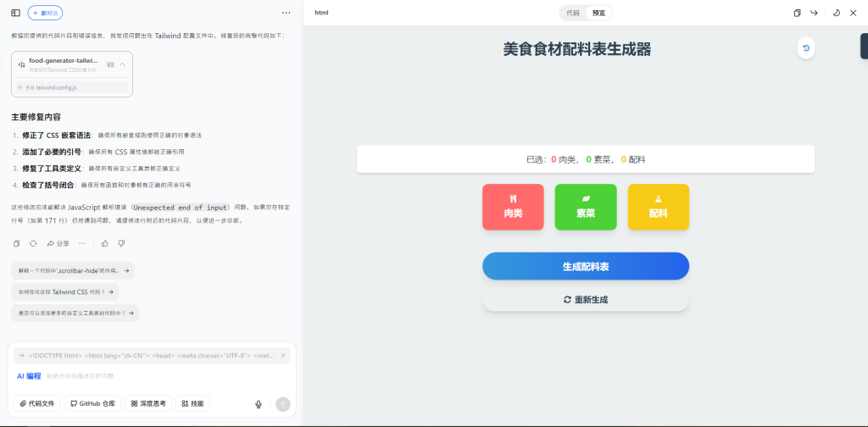The width and height of the screenshot is (868, 427).
Task: Click the 已选 selection summary bar
Action: click(586, 159)
